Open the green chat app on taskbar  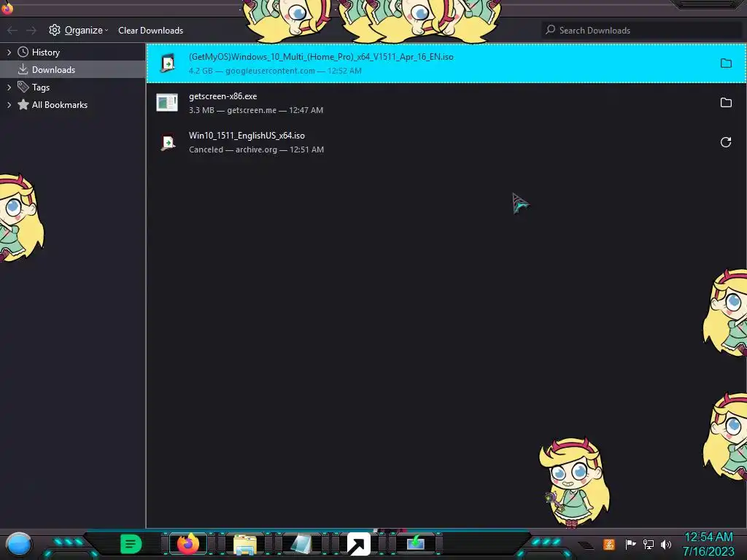pos(131,544)
